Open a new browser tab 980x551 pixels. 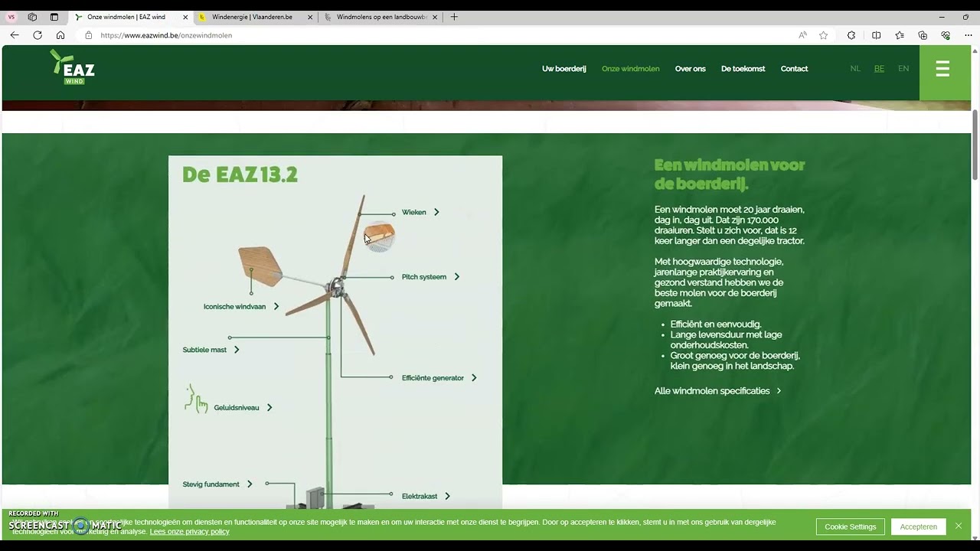click(x=454, y=17)
